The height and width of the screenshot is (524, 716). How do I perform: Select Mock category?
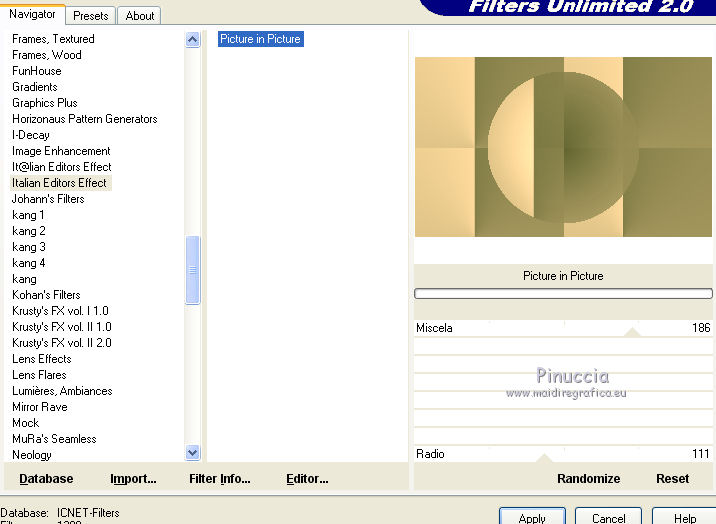pos(26,423)
